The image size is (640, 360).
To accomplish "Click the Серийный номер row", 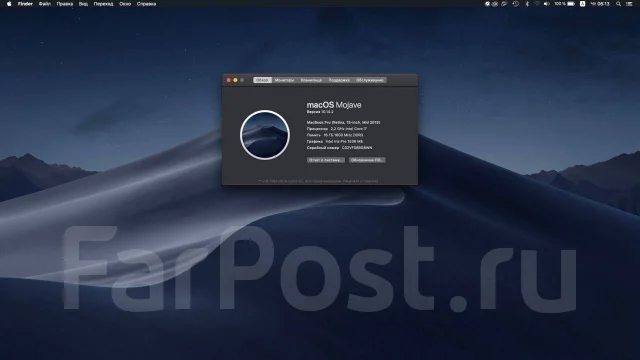I will point(339,148).
